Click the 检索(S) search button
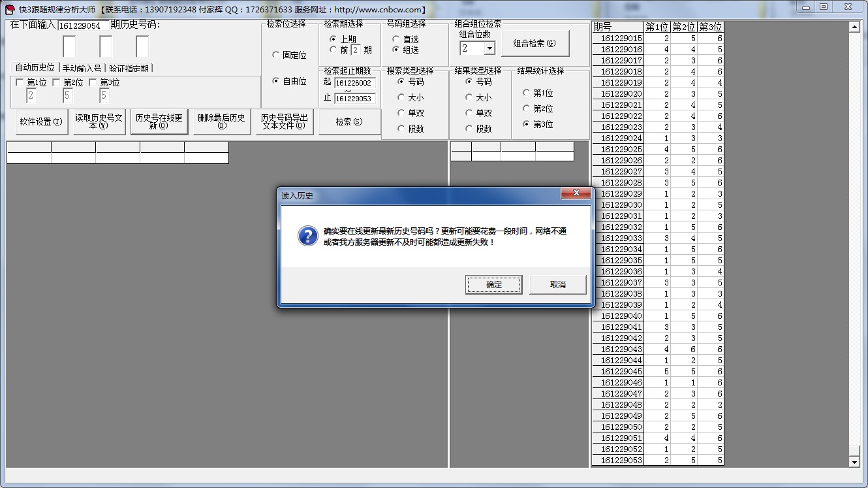 pyautogui.click(x=349, y=122)
